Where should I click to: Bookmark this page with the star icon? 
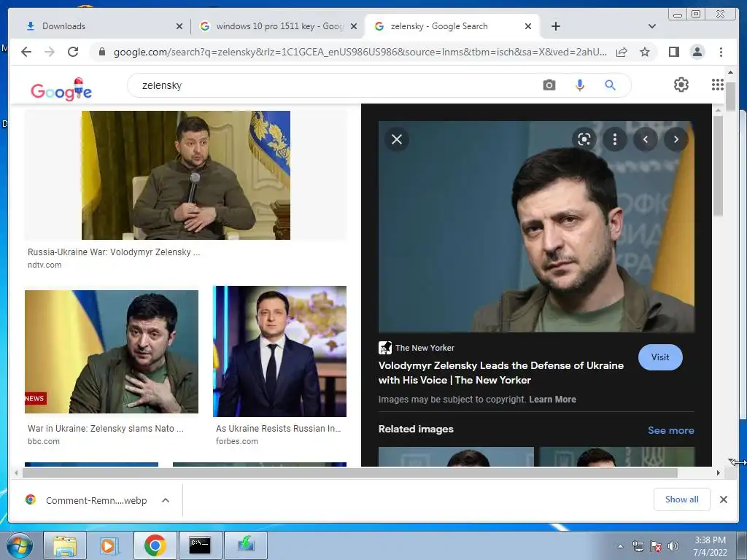tap(645, 52)
